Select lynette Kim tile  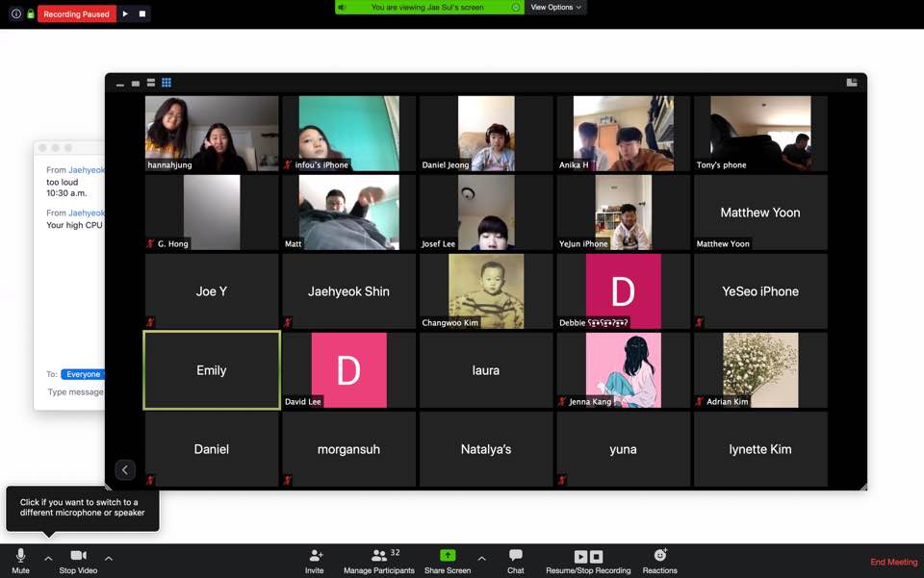click(x=760, y=449)
